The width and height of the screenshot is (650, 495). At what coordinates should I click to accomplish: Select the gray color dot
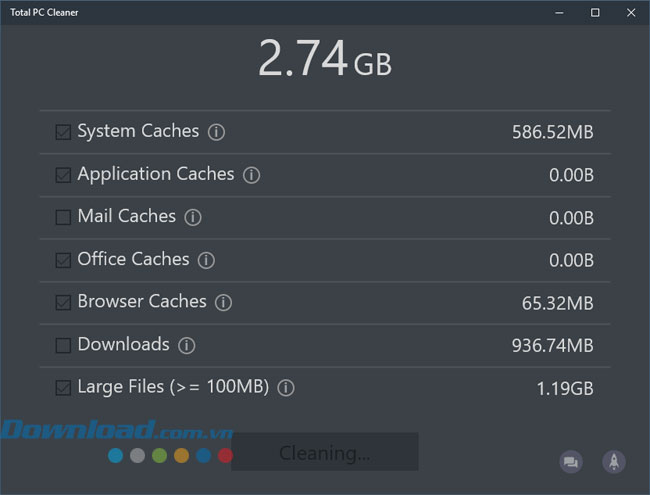pos(137,456)
